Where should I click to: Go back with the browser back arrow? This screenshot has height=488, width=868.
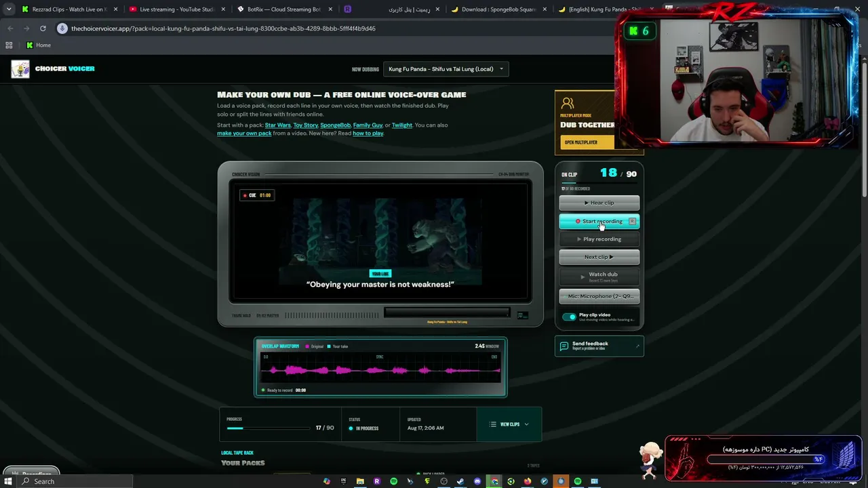10,28
